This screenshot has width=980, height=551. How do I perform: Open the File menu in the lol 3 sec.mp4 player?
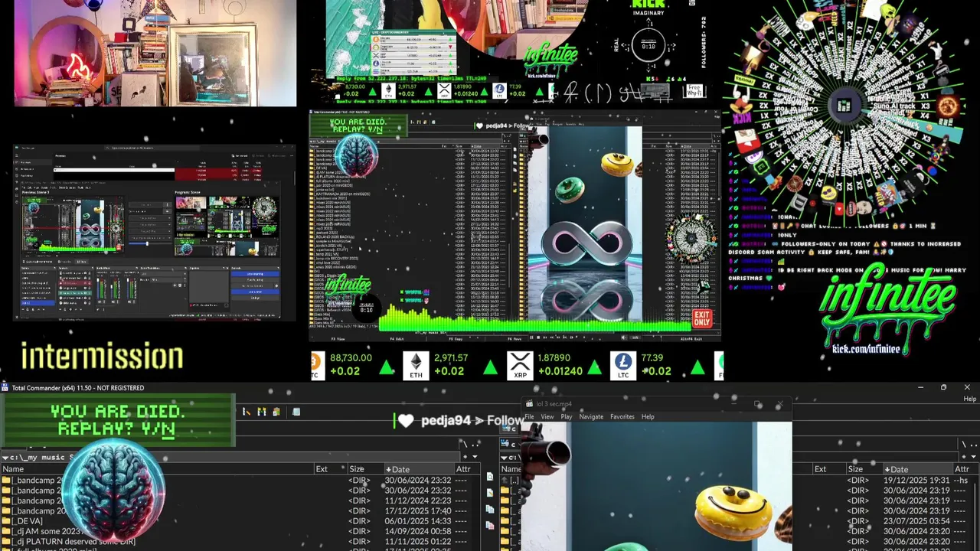[x=529, y=416]
